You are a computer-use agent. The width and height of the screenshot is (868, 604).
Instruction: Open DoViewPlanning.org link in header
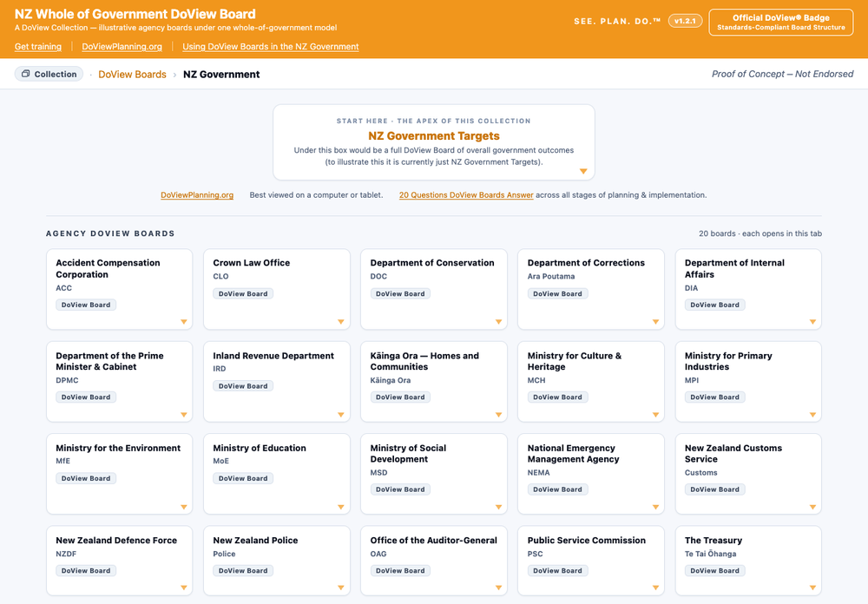pyautogui.click(x=122, y=47)
